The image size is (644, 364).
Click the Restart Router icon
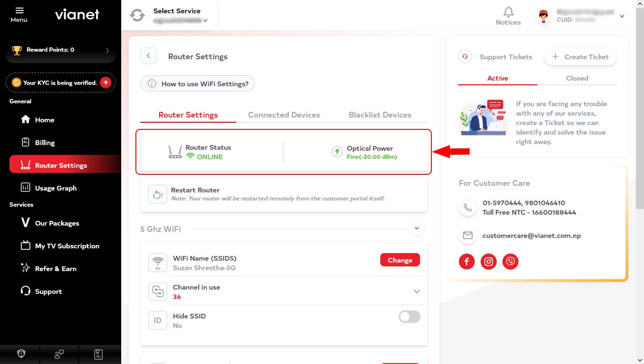(x=158, y=194)
